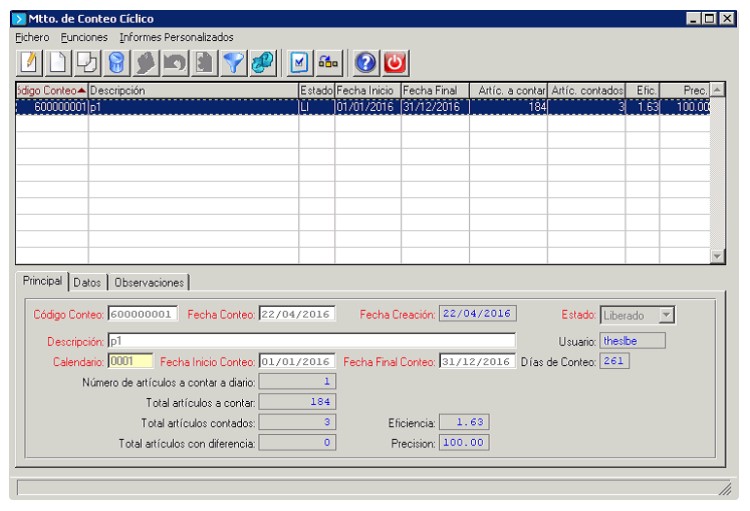The height and width of the screenshot is (511, 750).
Task: Click the Fecha Creación field
Action: 477,313
